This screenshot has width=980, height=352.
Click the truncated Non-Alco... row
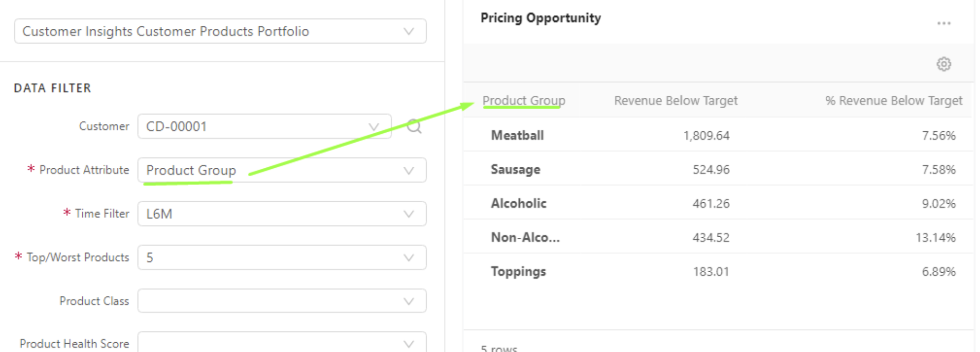click(525, 237)
